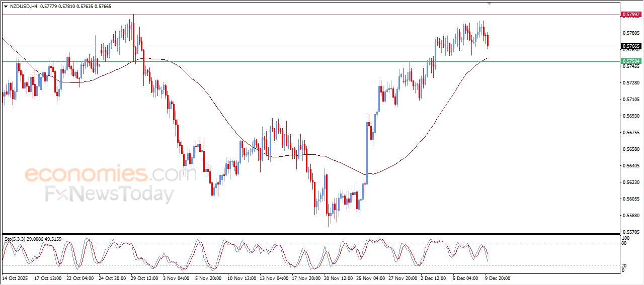Image resolution: width=644 pixels, height=285 pixels.
Task: Click the gray chart shift marker at top
Action: click(x=489, y=4)
